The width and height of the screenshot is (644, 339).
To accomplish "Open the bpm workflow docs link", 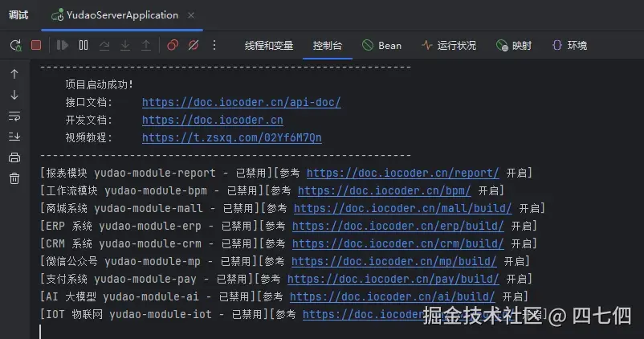I will coord(384,190).
